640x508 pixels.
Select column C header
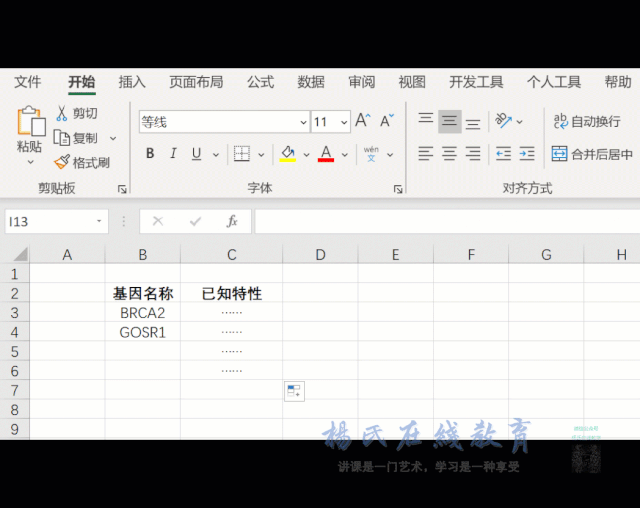pos(231,255)
